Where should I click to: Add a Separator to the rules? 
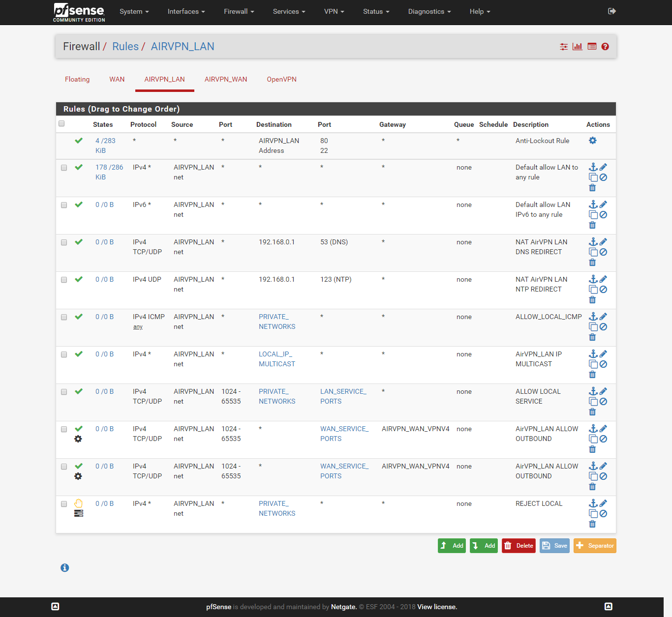(595, 546)
